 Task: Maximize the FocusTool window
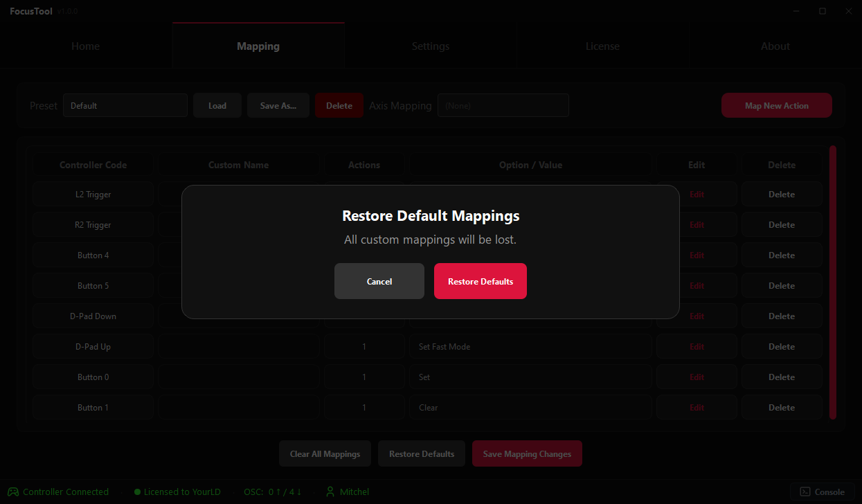click(823, 11)
